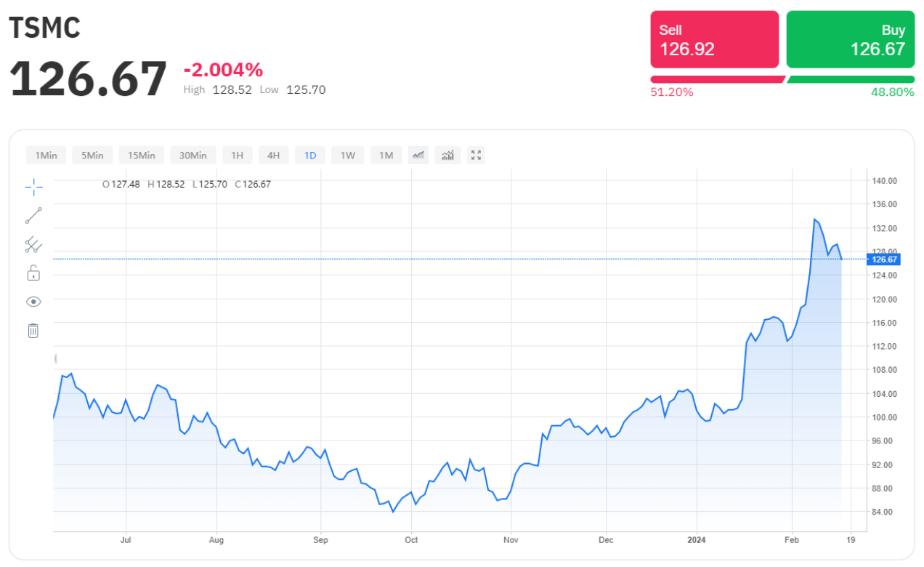Change interval to 4H
The image size is (924, 567).
click(274, 156)
